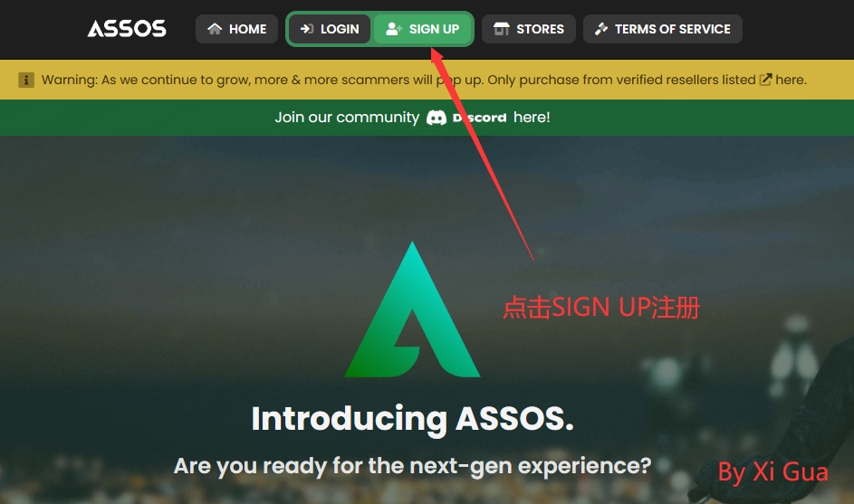Click the storefront icon beside STORES

click(x=501, y=29)
